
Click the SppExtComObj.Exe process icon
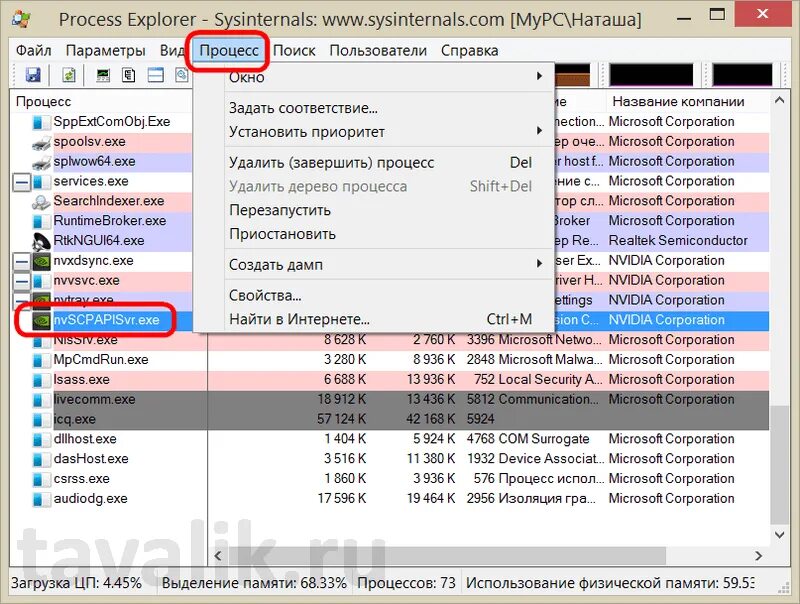pyautogui.click(x=39, y=122)
